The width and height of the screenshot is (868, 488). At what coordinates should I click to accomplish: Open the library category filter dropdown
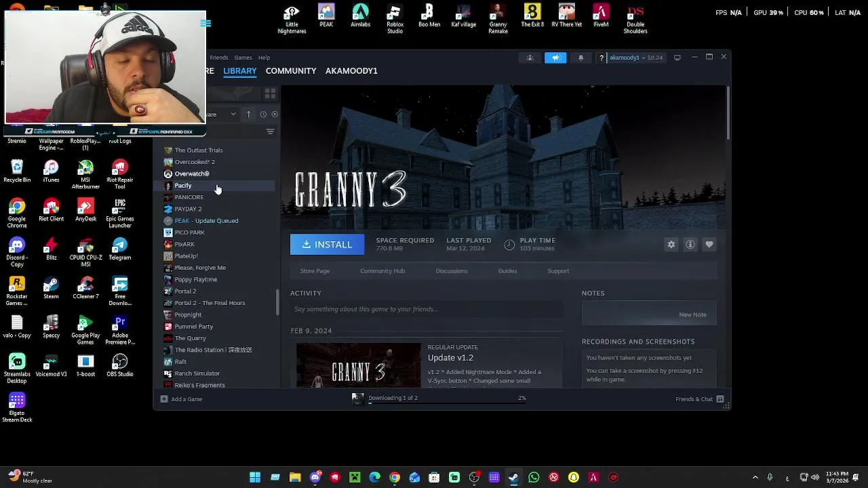[222, 115]
